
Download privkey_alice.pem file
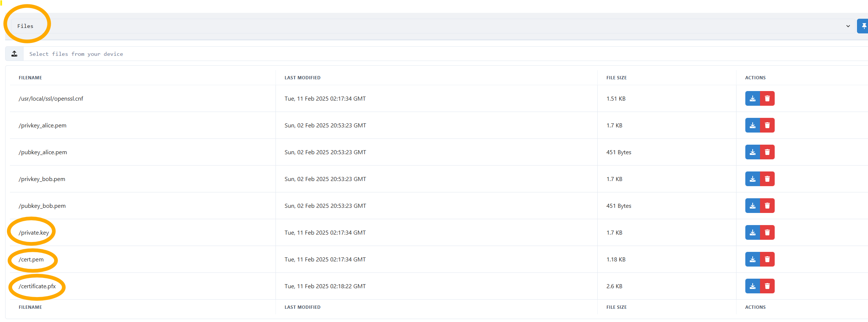(x=752, y=125)
